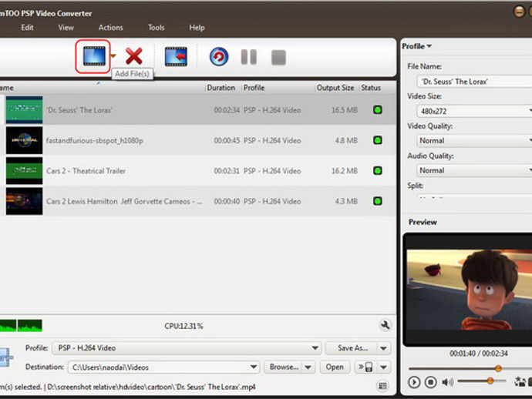Select the 'fastandfurious-sbspot_h1080p' file name
532x399 pixels.
point(95,140)
